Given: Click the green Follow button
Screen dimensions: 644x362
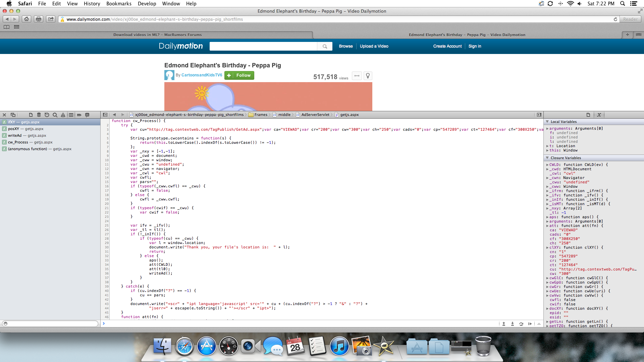Looking at the screenshot, I should [x=239, y=75].
